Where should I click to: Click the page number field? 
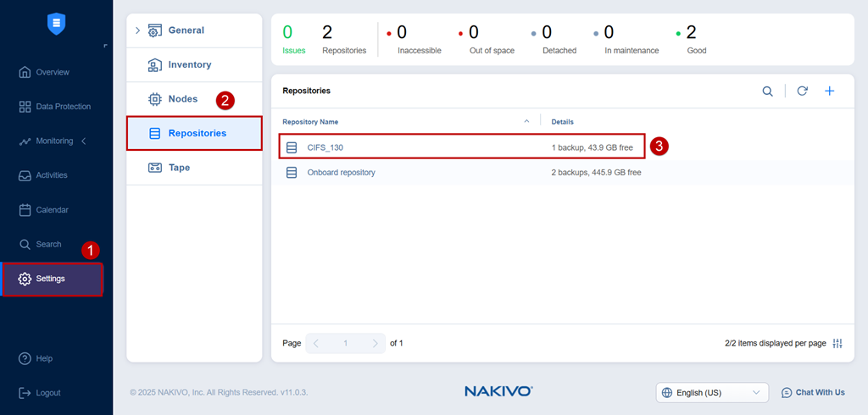click(346, 343)
